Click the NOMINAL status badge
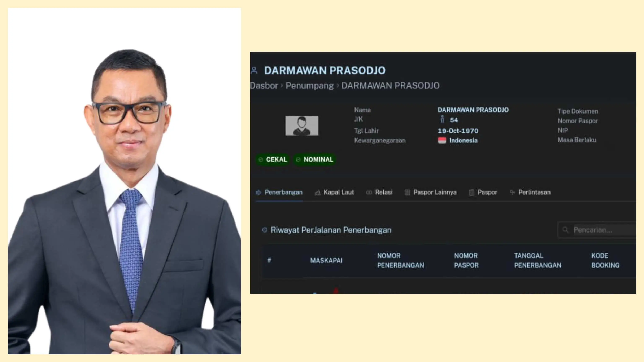 click(x=314, y=159)
